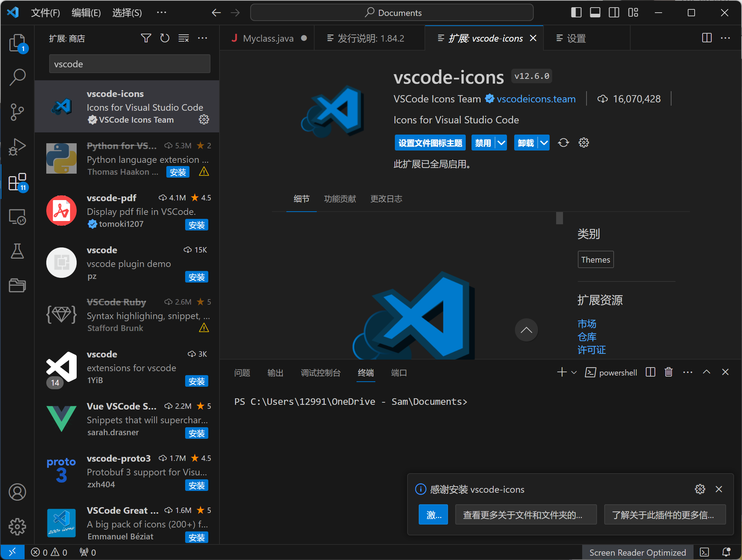Viewport: 742px width, 560px height.
Task: Open the 文件(F) menu
Action: coord(46,13)
